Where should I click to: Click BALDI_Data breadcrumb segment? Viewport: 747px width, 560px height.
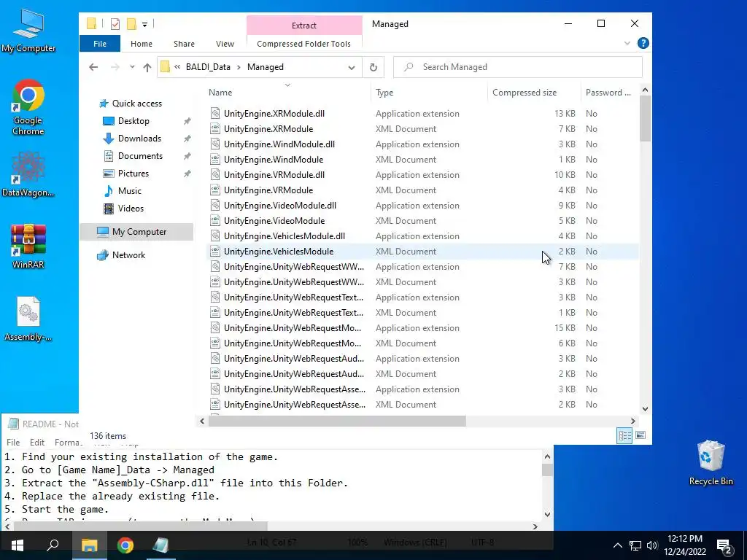208,67
